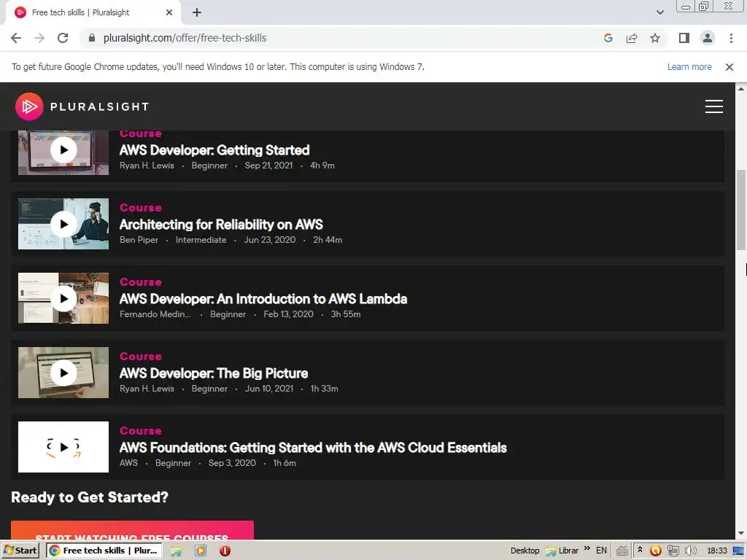Click the Sep 21, 2021 date text
The height and width of the screenshot is (560, 747).
point(268,166)
